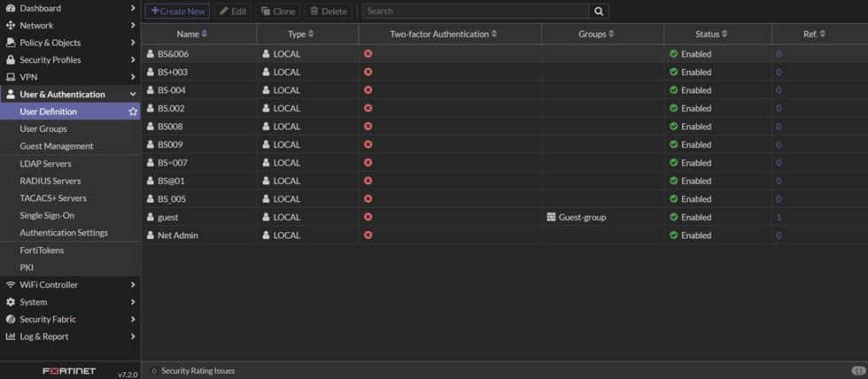The height and width of the screenshot is (379, 868).
Task: Click the user icon beside Net Admin
Action: click(151, 236)
